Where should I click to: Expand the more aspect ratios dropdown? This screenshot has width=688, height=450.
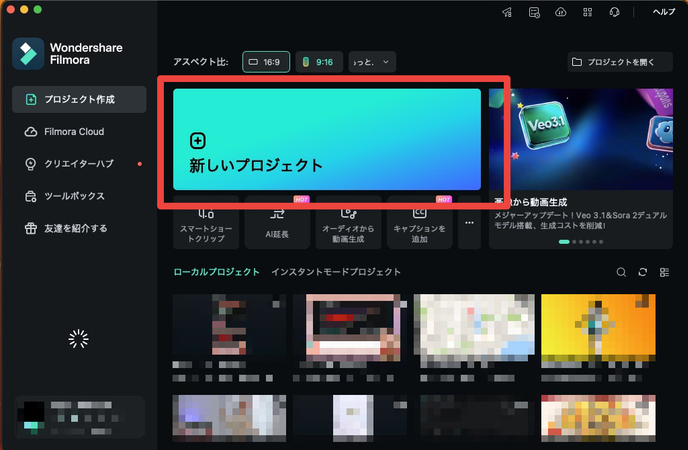(x=372, y=62)
